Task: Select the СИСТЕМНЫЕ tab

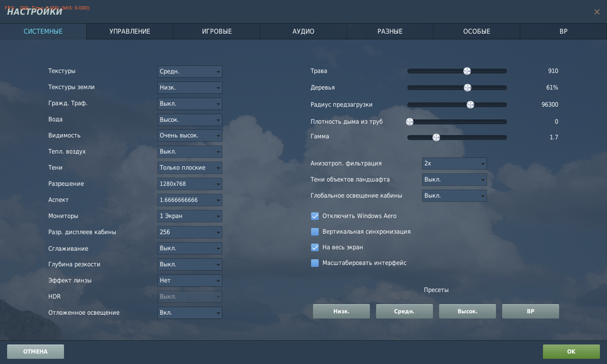Action: (43, 32)
